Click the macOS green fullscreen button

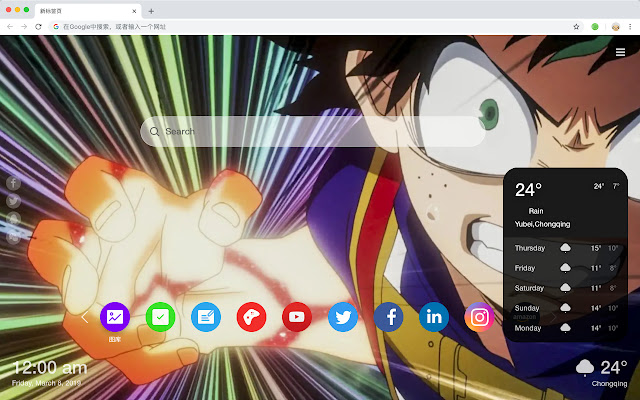27,9
